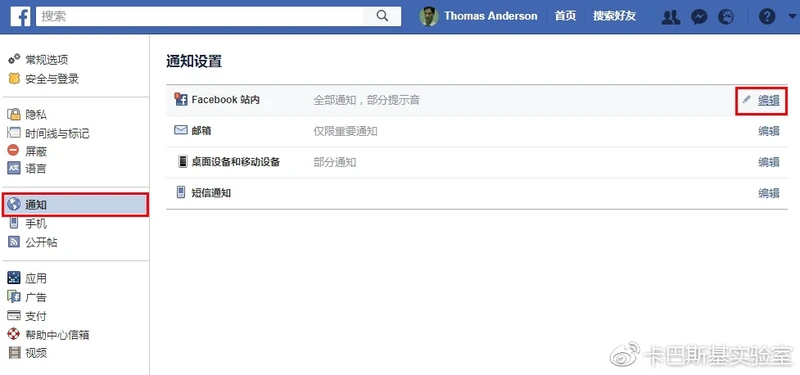The width and height of the screenshot is (800, 375).
Task: Open 隐私 settings in sidebar
Action: [36, 115]
